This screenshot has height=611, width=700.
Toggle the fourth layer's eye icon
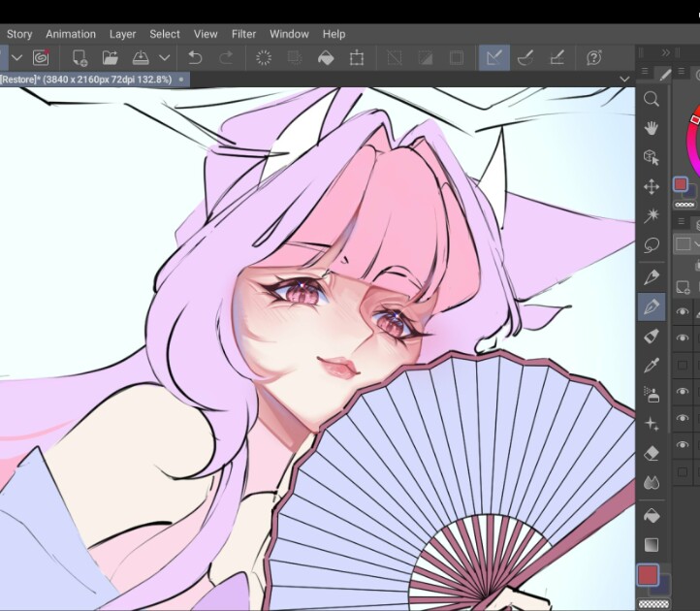pos(683,391)
